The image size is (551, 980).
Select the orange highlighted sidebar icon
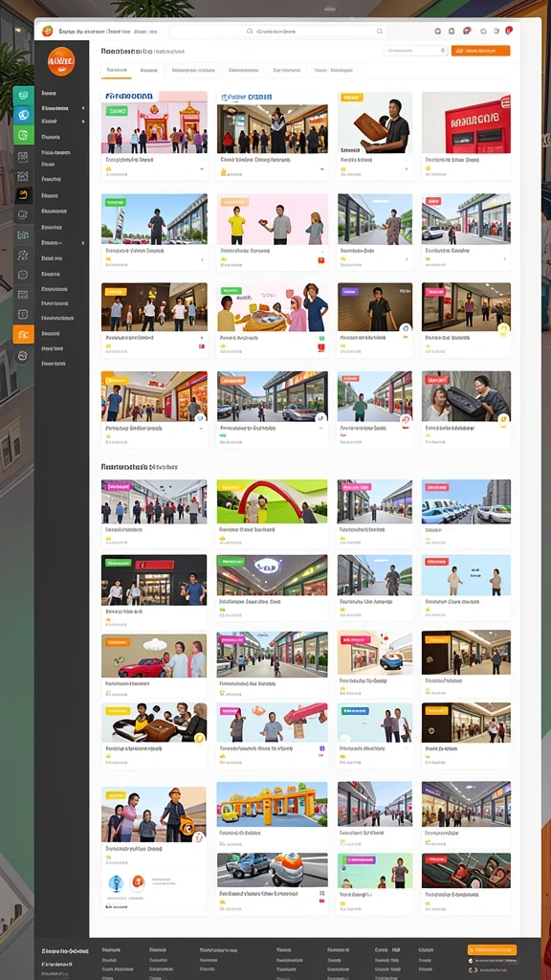coord(23,334)
